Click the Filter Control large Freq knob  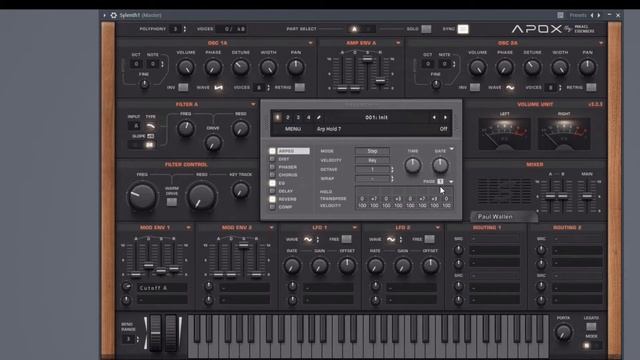(142, 197)
